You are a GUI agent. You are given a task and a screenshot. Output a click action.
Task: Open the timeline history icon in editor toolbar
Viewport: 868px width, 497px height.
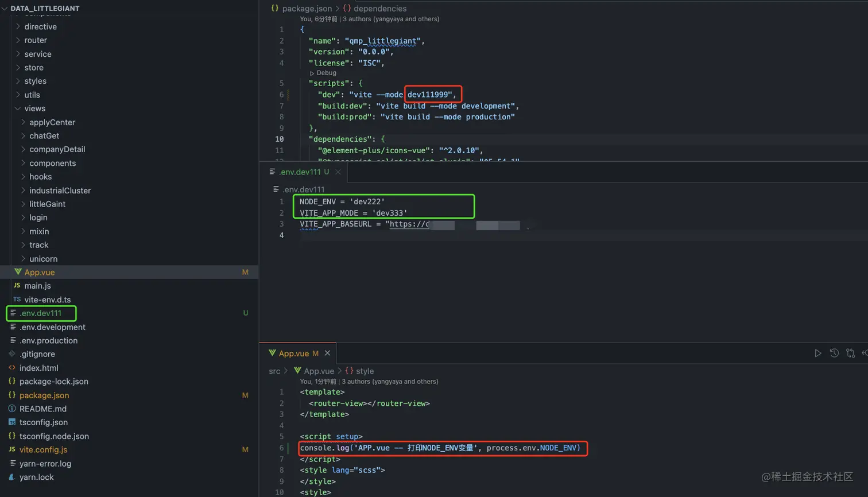(x=834, y=353)
